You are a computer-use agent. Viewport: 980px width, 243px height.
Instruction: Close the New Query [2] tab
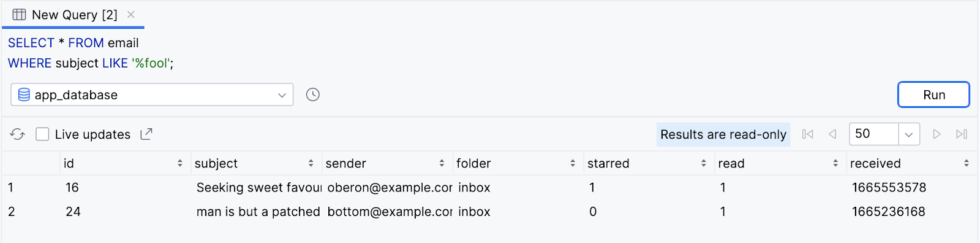pyautogui.click(x=130, y=14)
